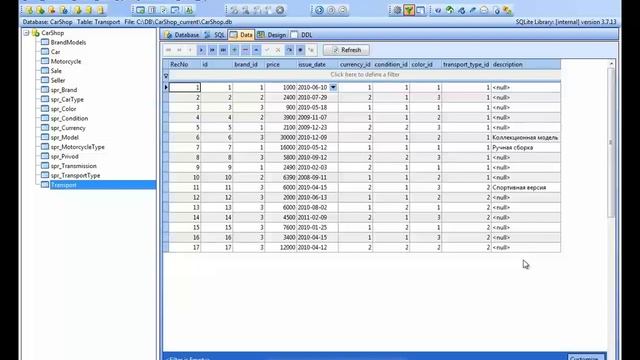Select spr_Privod table in tree
Image resolution: width=640 pixels, height=360 pixels.
pos(64,157)
